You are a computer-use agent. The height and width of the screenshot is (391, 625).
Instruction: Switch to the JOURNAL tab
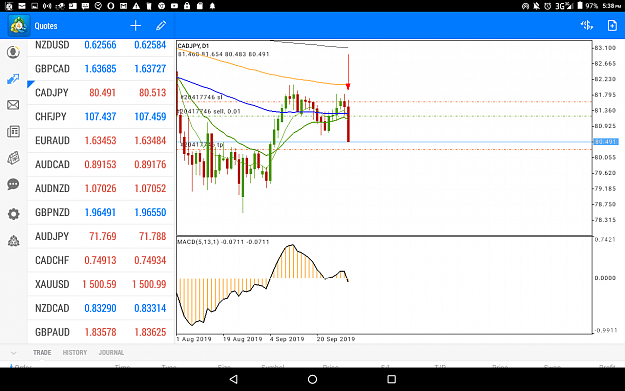pyautogui.click(x=111, y=353)
